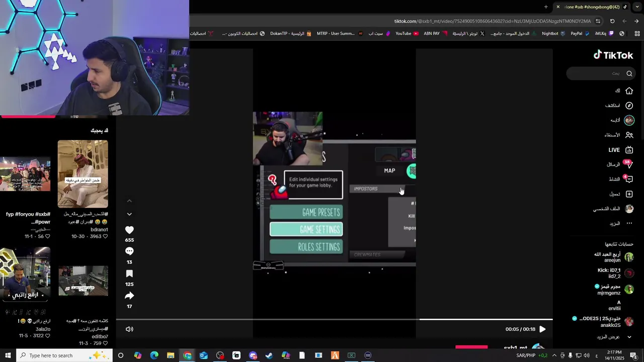Expand followed accounts list chevron
This screenshot has height=362, width=644.
(x=629, y=337)
